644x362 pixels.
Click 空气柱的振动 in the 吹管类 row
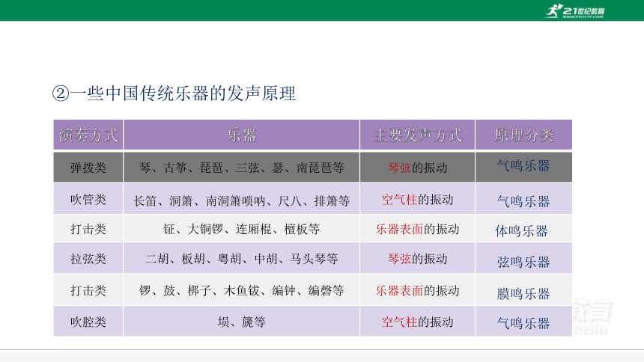click(418, 200)
